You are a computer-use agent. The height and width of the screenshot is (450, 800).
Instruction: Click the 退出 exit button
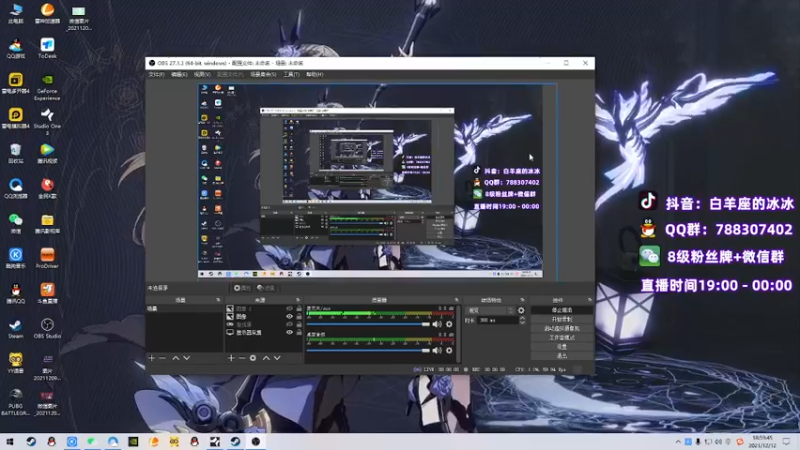[562, 356]
